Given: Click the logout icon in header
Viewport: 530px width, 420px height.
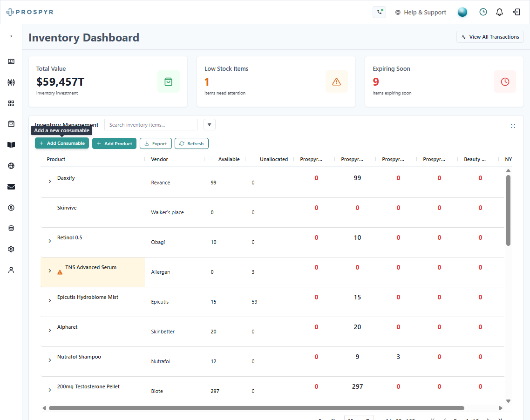Looking at the screenshot, I should coord(516,12).
